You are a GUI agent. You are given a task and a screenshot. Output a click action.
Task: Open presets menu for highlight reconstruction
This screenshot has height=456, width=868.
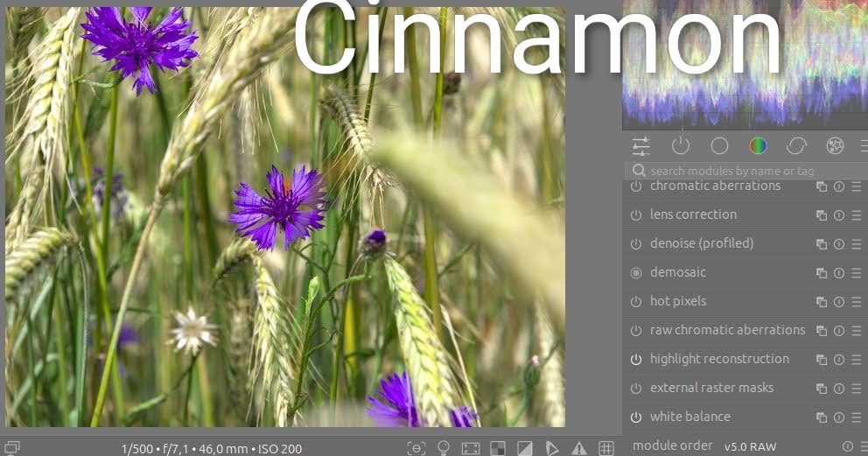tap(857, 360)
